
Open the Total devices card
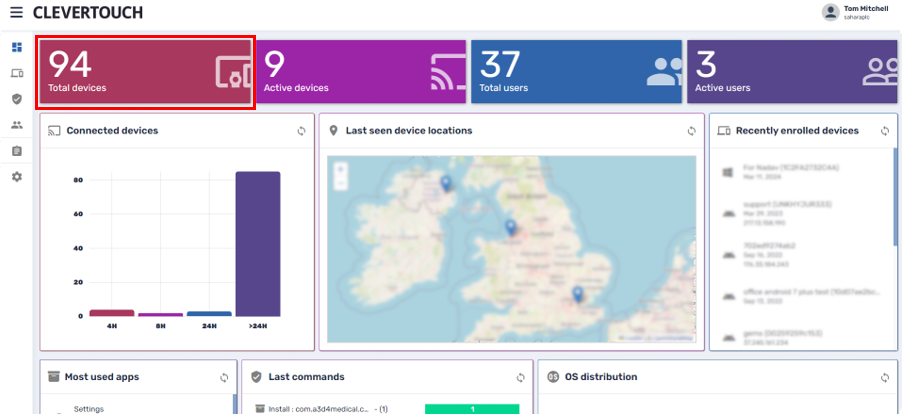point(144,72)
